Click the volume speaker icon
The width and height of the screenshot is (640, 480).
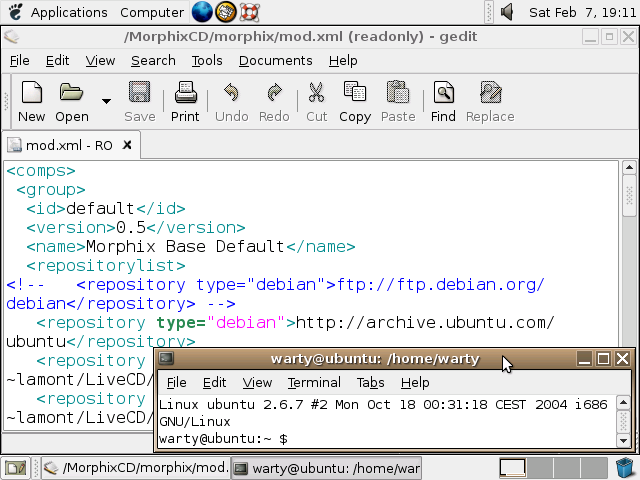507,12
